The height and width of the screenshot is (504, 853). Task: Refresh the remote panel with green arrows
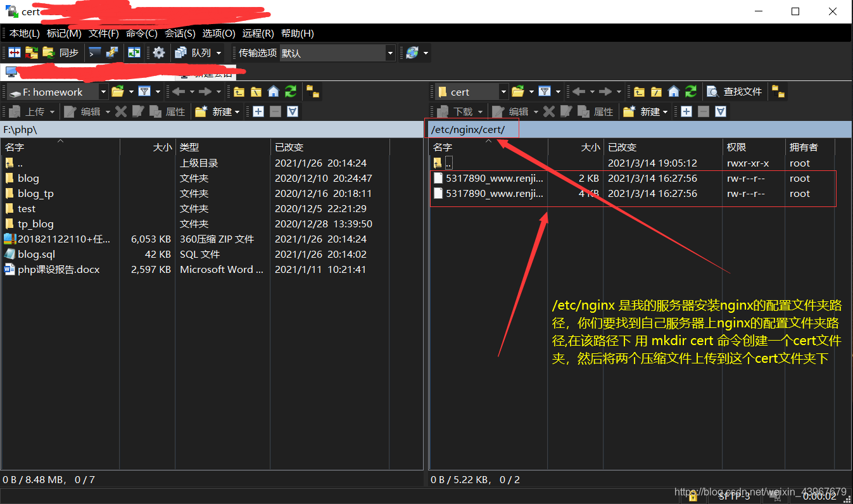point(692,92)
